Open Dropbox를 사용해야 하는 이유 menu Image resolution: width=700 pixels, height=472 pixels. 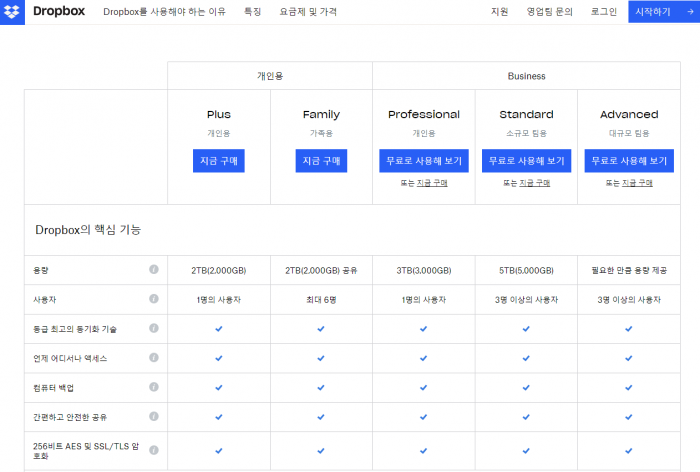click(x=164, y=13)
